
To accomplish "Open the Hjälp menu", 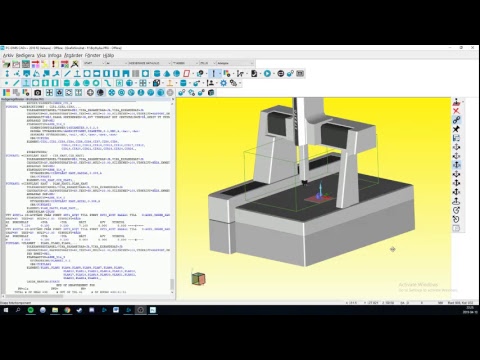I will 108,55.
